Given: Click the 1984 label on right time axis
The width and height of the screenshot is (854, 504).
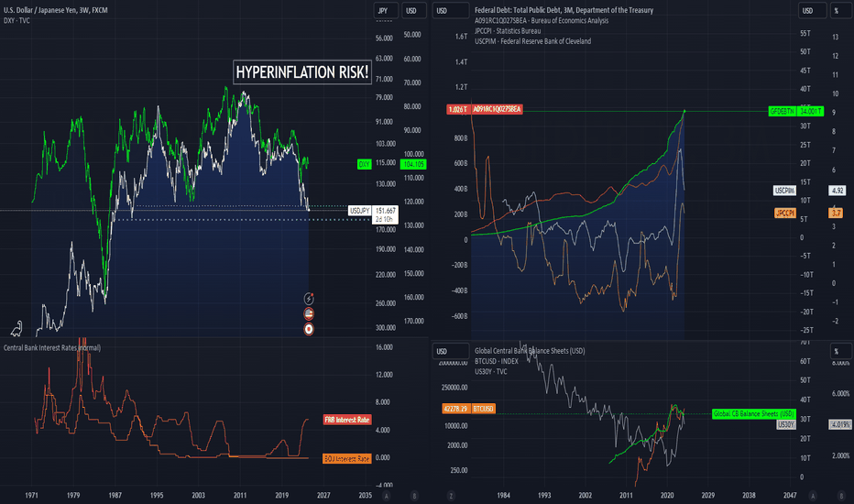Looking at the screenshot, I should 503,495.
